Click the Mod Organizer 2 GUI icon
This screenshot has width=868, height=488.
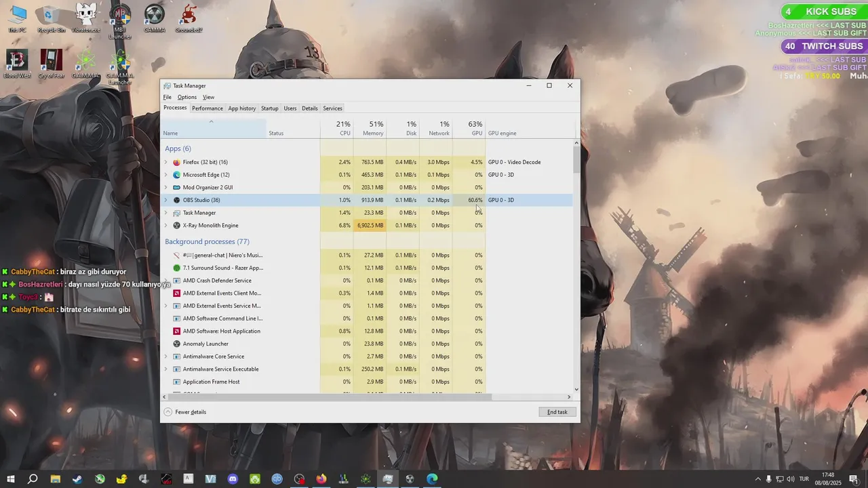[x=176, y=187]
